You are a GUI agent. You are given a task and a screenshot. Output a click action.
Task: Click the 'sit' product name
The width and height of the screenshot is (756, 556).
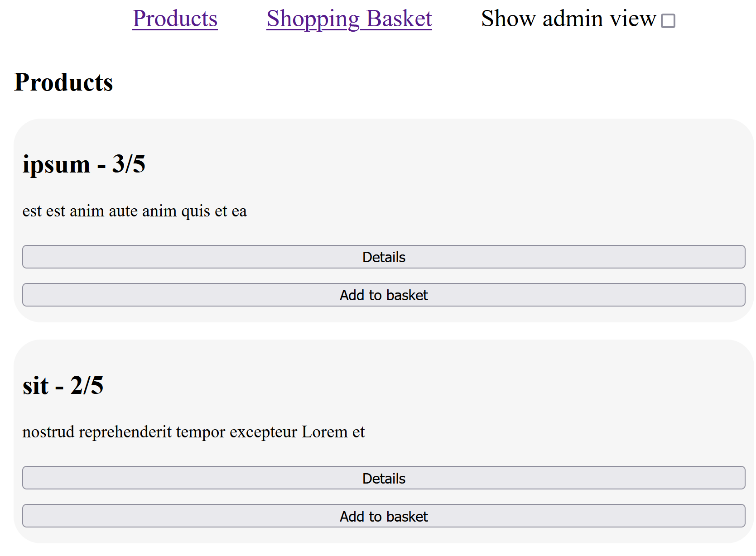tap(35, 386)
